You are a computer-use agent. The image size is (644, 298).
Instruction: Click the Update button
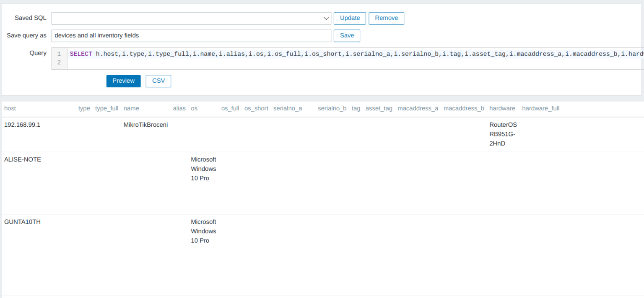[x=349, y=18]
